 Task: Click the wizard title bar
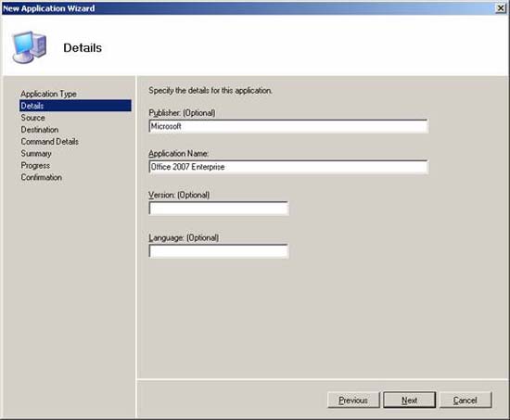(248, 8)
